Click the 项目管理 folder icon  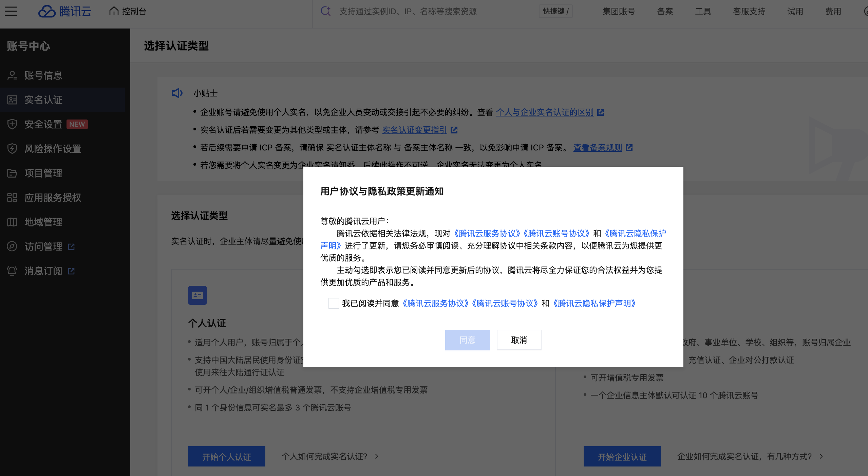tap(12, 173)
